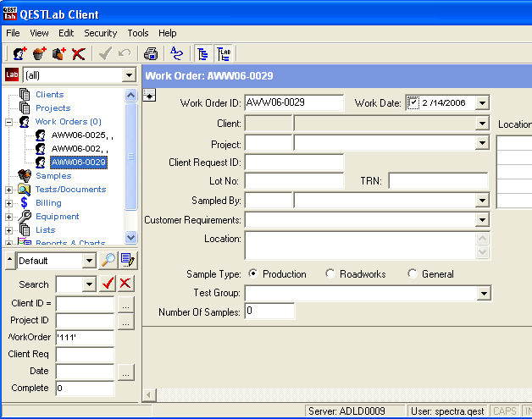532x419 pixels.
Task: Open the Tools menu
Action: [x=137, y=33]
